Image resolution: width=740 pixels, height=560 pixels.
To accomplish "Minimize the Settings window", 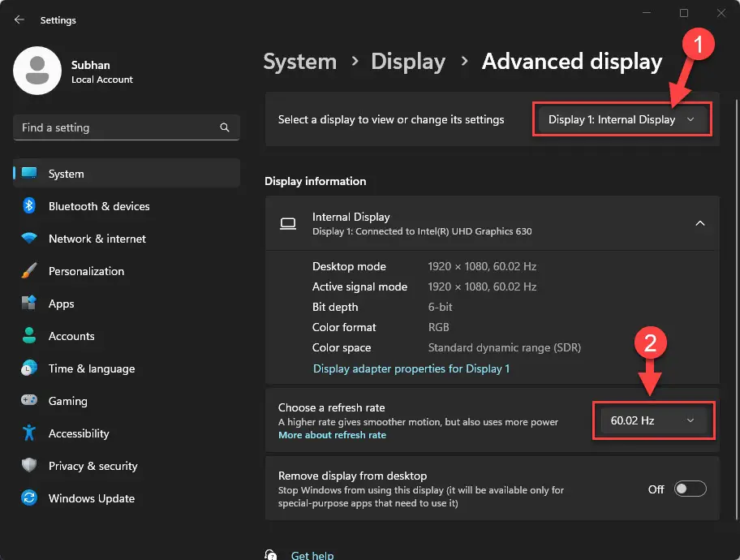I will pyautogui.click(x=647, y=13).
